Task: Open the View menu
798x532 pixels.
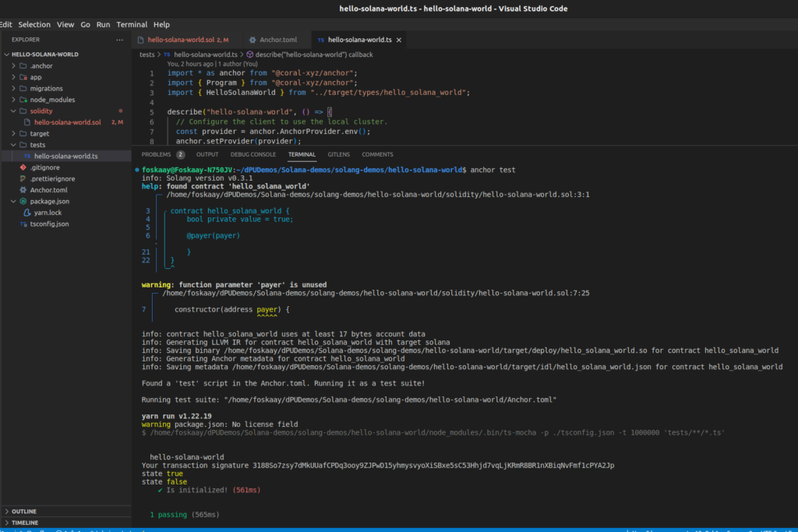Action: coord(65,24)
